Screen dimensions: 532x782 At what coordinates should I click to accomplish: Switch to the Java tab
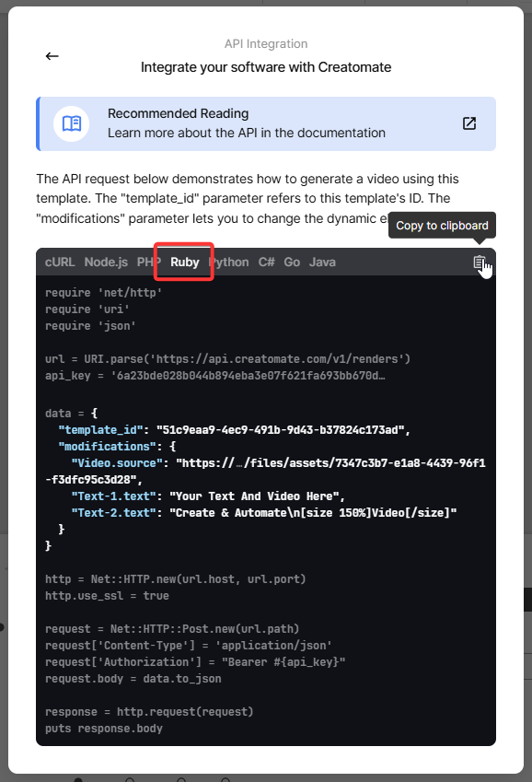(322, 263)
